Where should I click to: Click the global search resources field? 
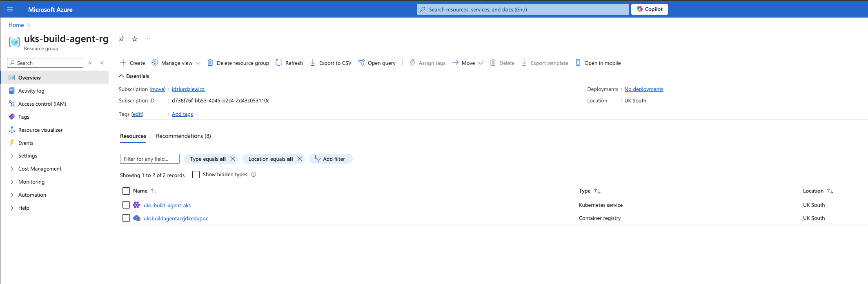point(523,9)
